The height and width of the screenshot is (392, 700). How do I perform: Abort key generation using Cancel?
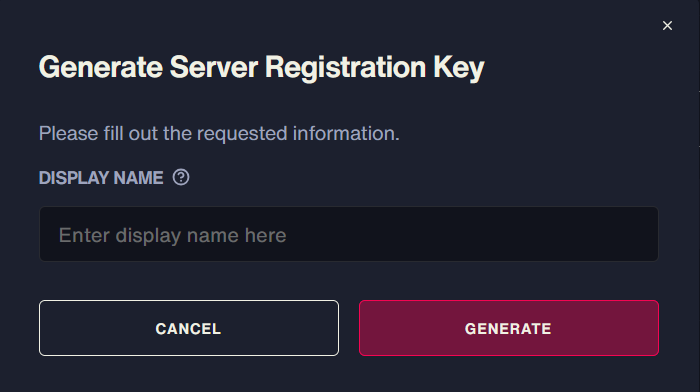coord(188,328)
